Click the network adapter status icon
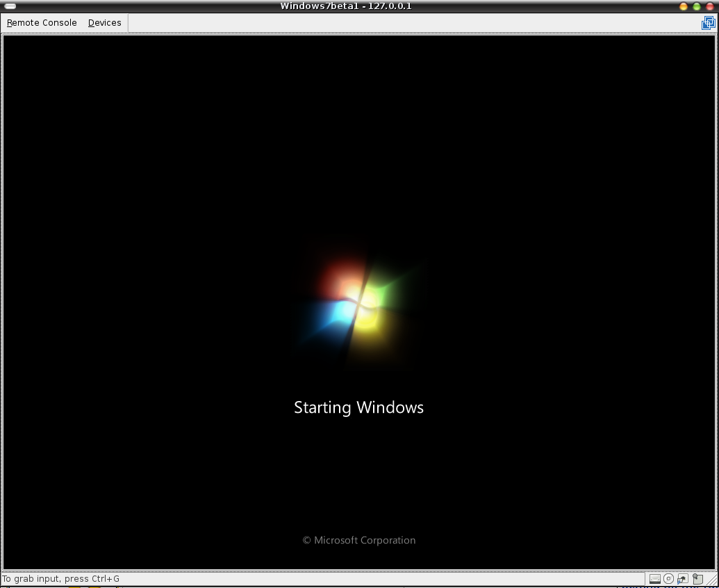 tap(683, 579)
